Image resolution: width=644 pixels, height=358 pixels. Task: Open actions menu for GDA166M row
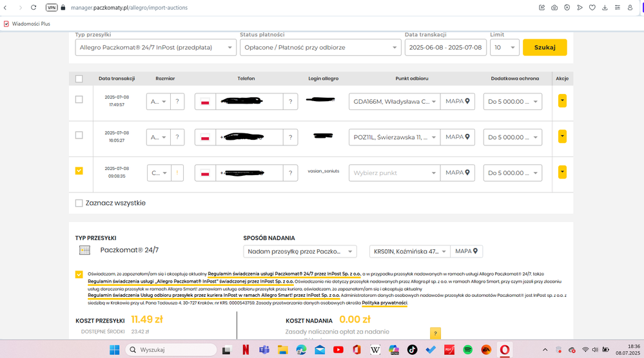click(562, 100)
